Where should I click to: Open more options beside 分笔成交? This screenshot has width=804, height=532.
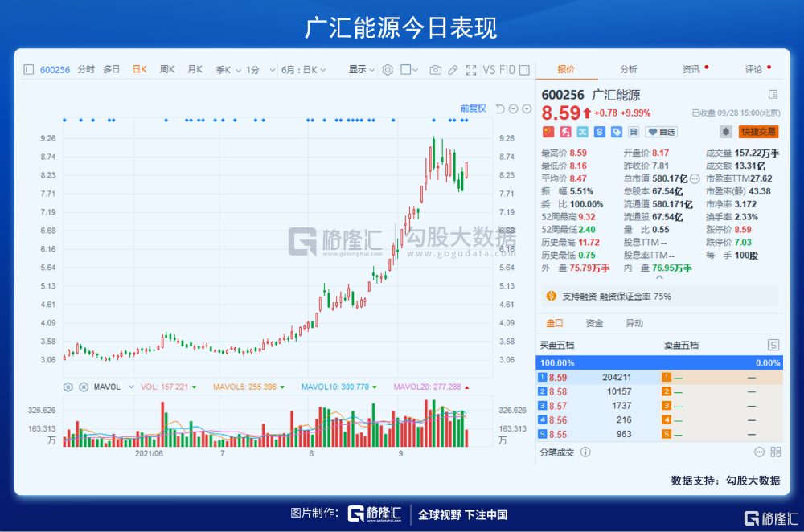click(760, 452)
